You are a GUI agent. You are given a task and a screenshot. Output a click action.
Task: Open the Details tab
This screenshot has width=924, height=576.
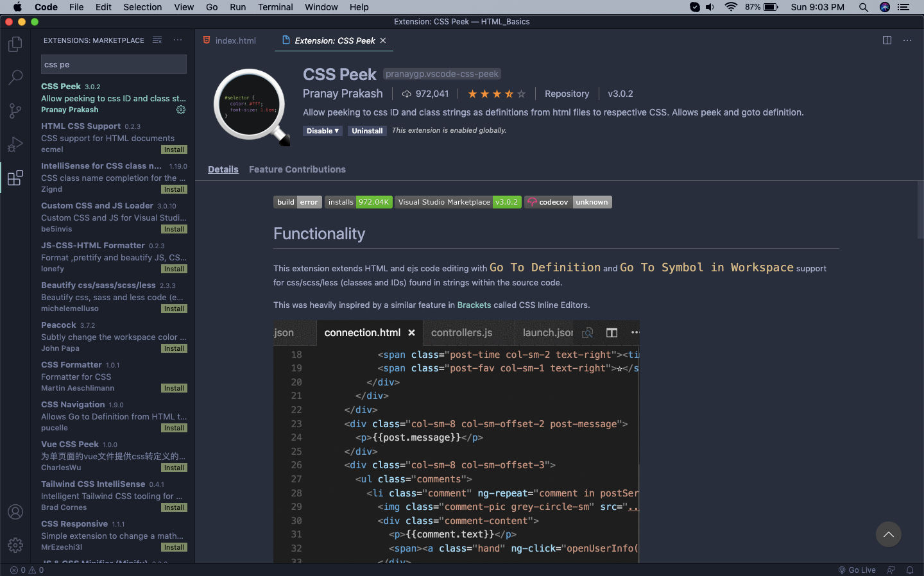point(223,169)
